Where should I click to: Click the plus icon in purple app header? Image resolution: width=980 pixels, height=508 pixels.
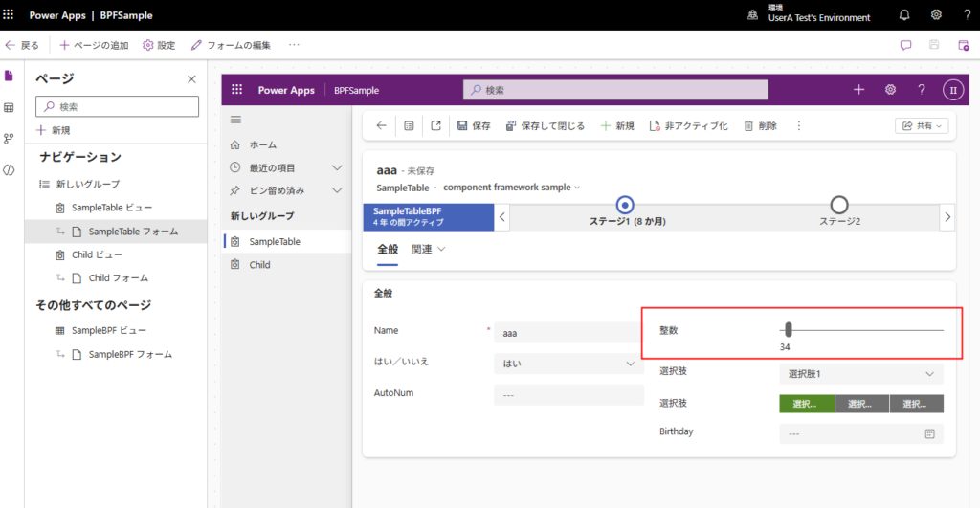858,90
